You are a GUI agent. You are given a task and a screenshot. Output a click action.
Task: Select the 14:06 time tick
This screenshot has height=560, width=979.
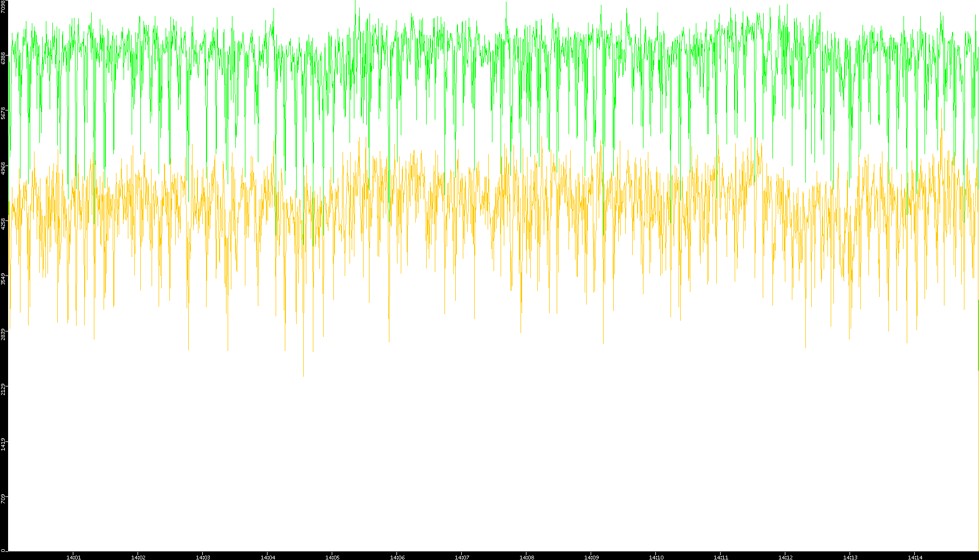397,557
